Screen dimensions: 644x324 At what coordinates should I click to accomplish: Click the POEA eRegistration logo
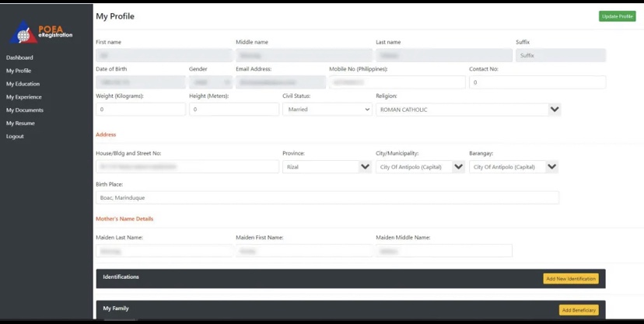pos(43,32)
